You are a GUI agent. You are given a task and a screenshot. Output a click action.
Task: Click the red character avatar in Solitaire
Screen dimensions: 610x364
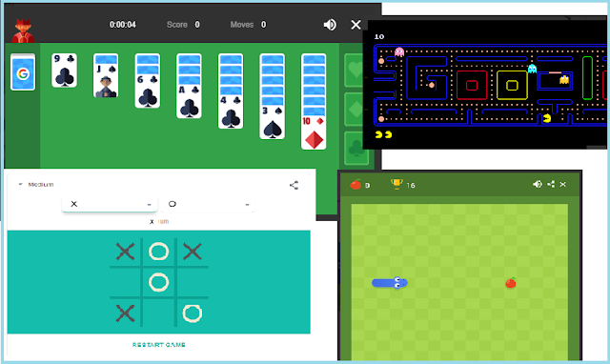23,30
